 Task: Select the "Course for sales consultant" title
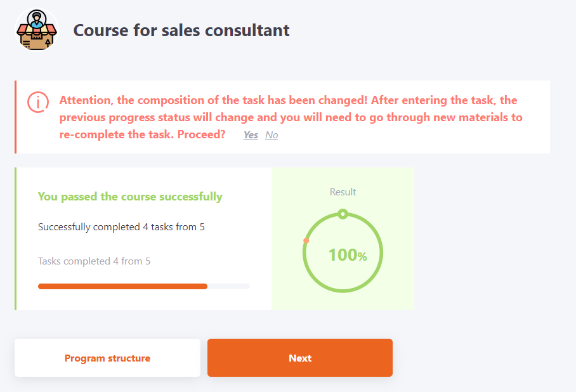(181, 30)
